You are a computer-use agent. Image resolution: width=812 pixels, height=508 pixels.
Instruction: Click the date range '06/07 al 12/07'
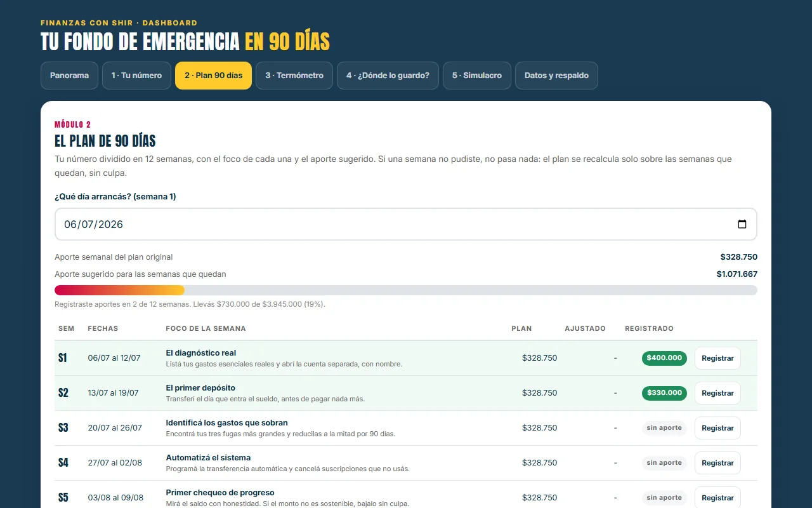coord(114,358)
